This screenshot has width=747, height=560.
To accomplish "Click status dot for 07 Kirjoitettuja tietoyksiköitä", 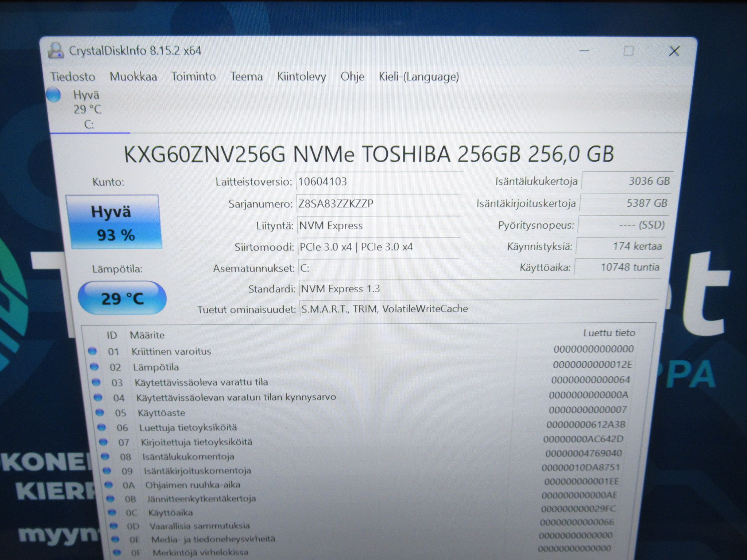I will point(103,442).
